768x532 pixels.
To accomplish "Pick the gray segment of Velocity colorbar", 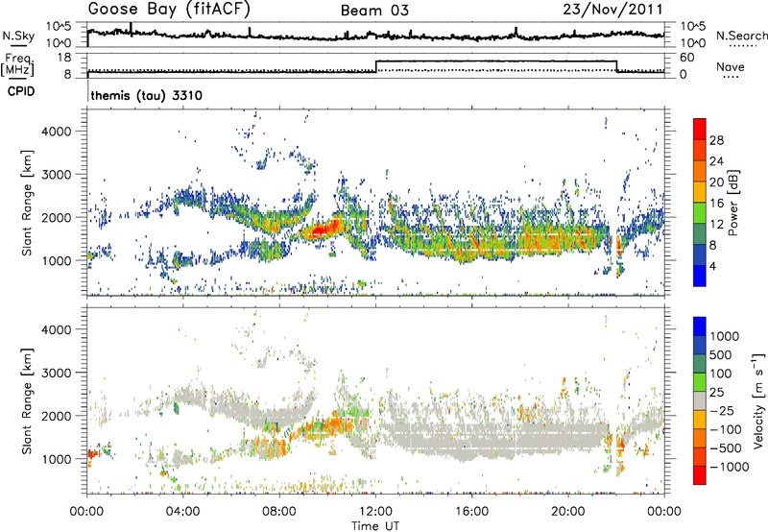I will tap(700, 401).
